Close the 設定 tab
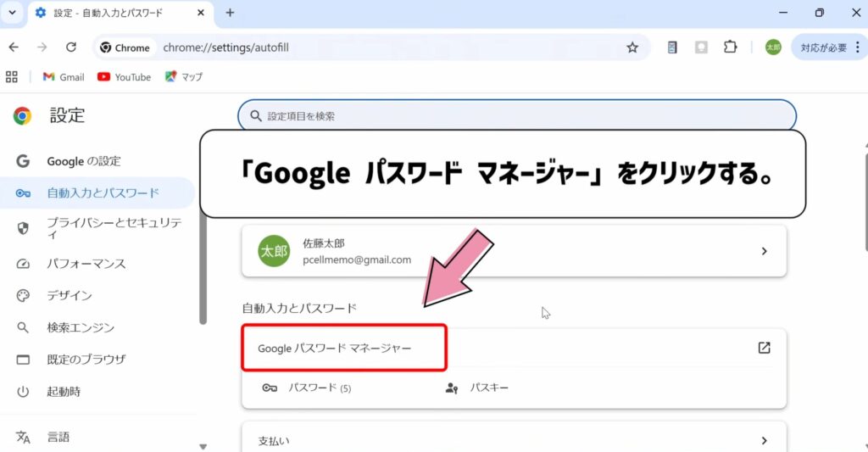The image size is (868, 452). 201,12
